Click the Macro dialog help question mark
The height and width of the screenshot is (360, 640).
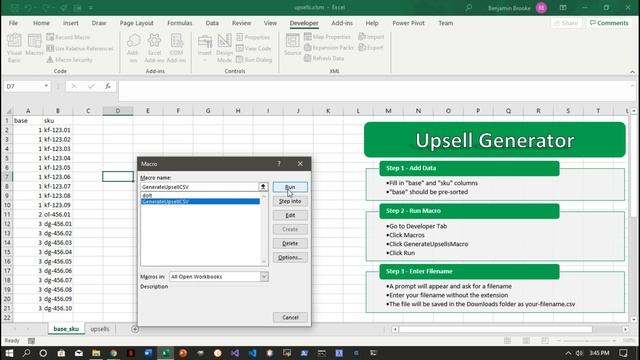tap(279, 164)
